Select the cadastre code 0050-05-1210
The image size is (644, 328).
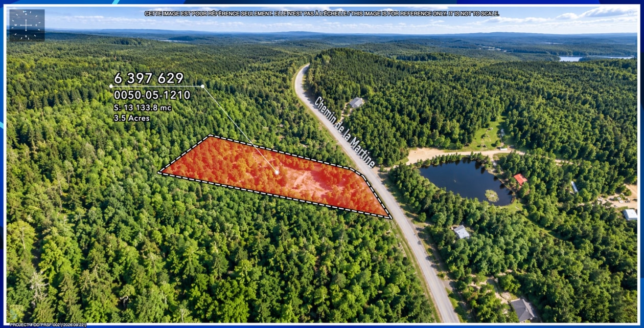tap(152, 95)
